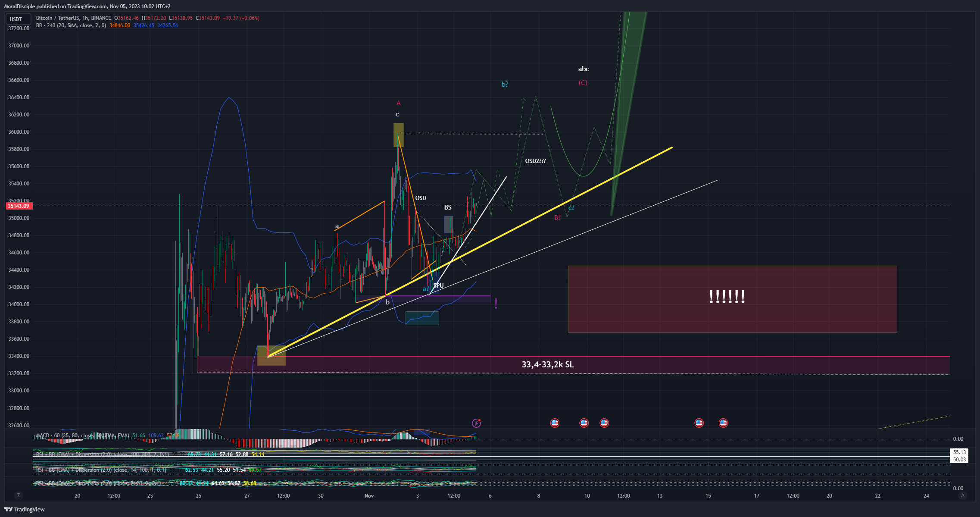Click the 34400.00 price axis label
980x517 pixels.
click(x=19, y=270)
